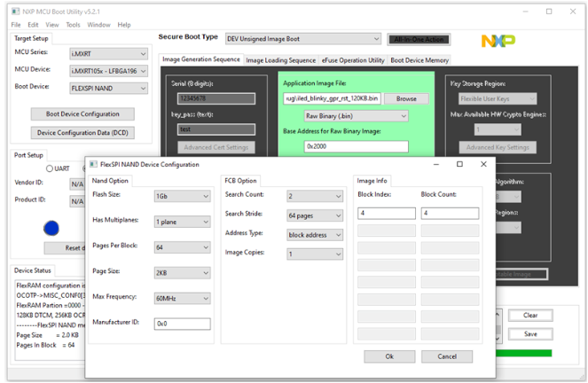Click the blue connection status indicator
Viewport: 588px width, 383px height.
[51, 228]
